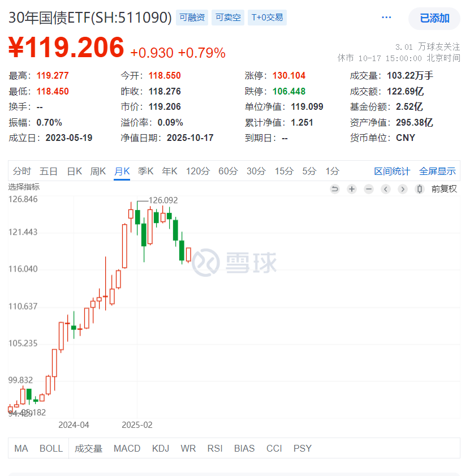Open 全屏显示 fullscreen view
The width and height of the screenshot is (474, 476).
pyautogui.click(x=437, y=171)
